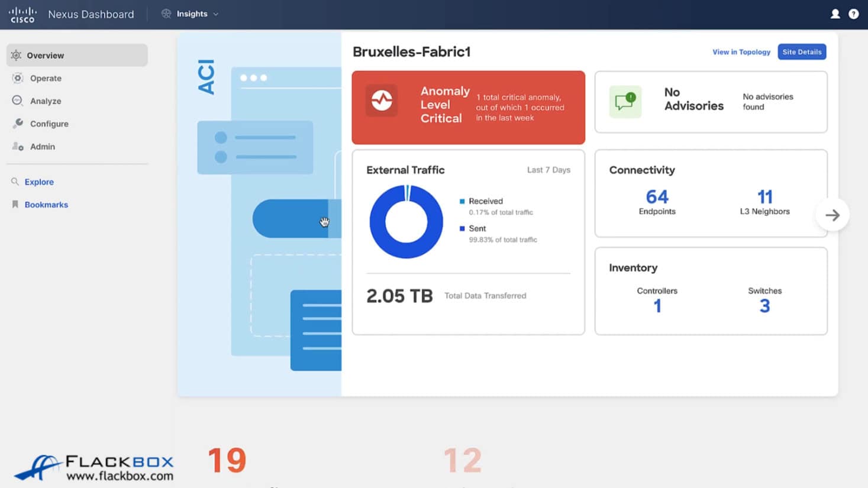This screenshot has width=868, height=488.
Task: Click the Admin user-gear icon
Action: pyautogui.click(x=18, y=146)
